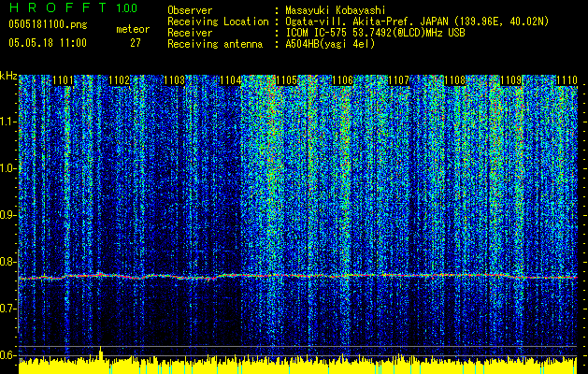Screen dimensions: 588x374
Task: Click the 1101 time marker
Action: pyautogui.click(x=65, y=81)
